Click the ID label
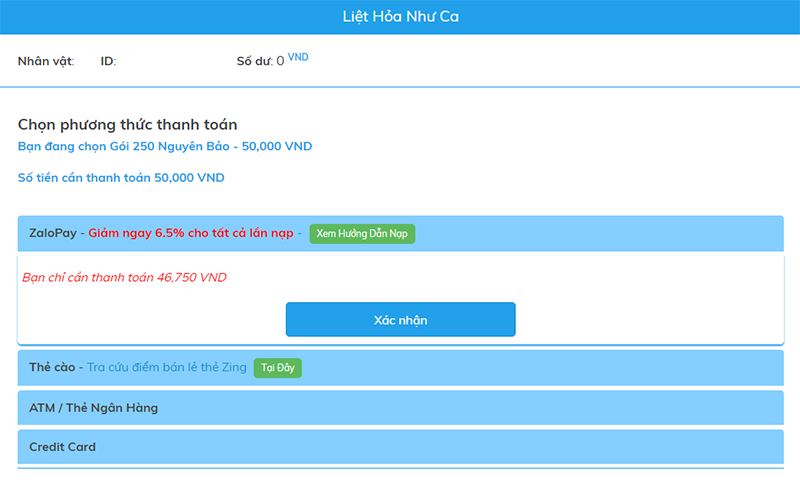This screenshot has height=487, width=800. click(x=108, y=61)
